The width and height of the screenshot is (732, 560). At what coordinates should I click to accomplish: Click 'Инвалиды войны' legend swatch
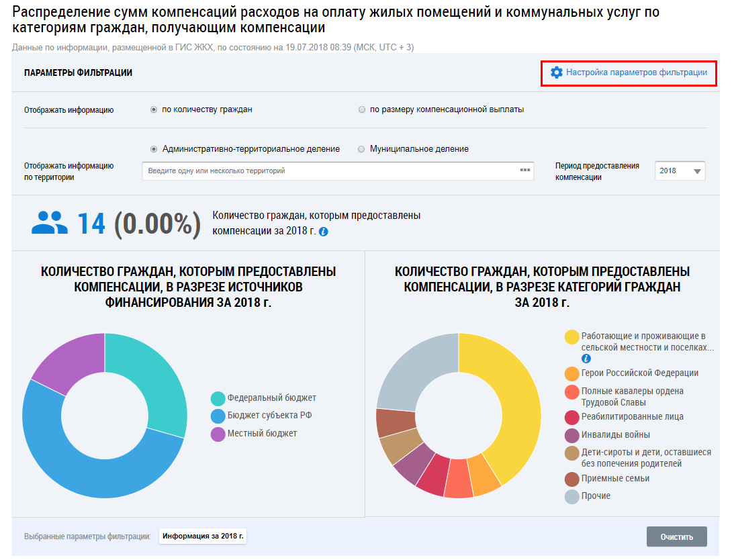tap(572, 435)
